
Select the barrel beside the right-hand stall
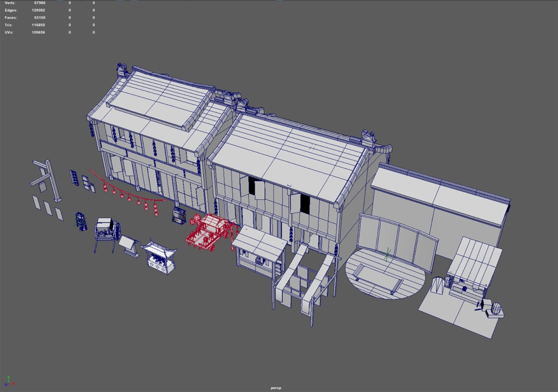[496, 310]
